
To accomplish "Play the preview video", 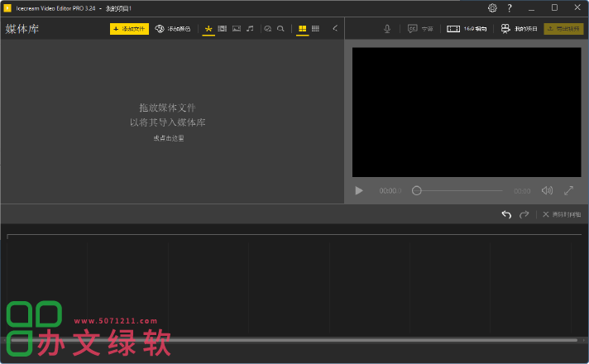I will point(359,191).
